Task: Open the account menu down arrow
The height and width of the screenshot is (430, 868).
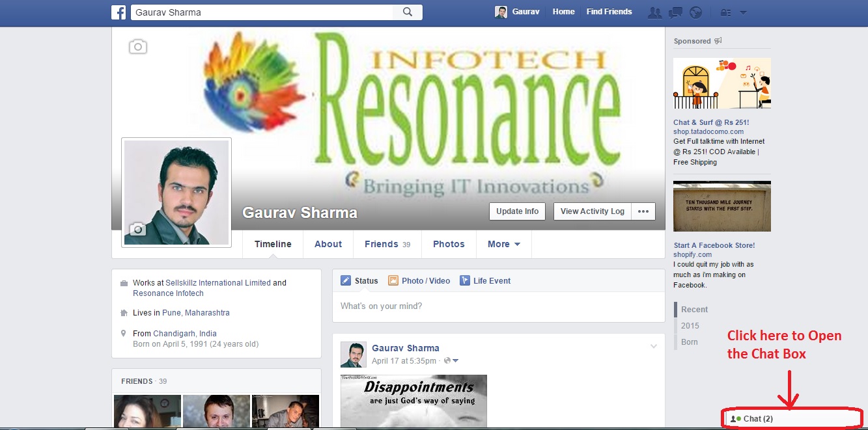Action: tap(743, 12)
